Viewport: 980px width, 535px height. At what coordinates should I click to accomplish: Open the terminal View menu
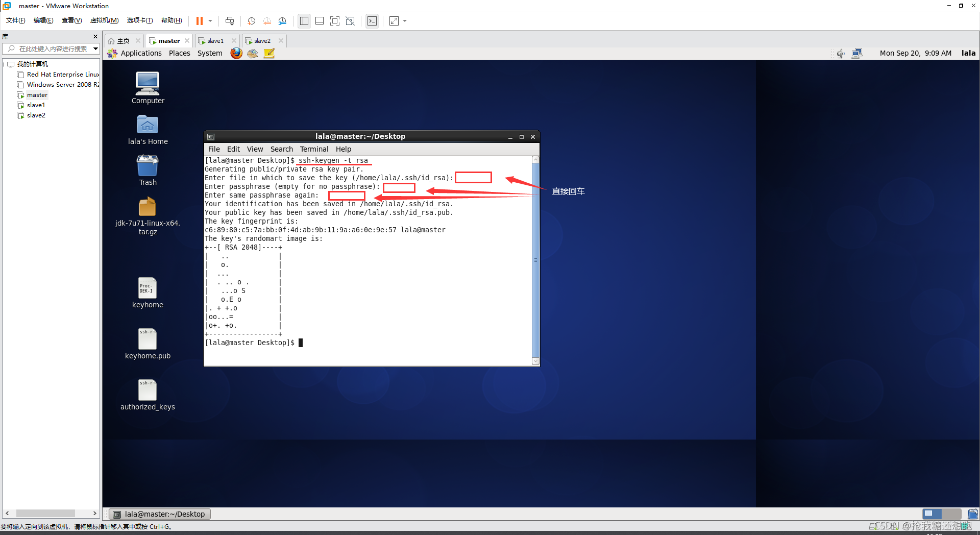coord(255,149)
